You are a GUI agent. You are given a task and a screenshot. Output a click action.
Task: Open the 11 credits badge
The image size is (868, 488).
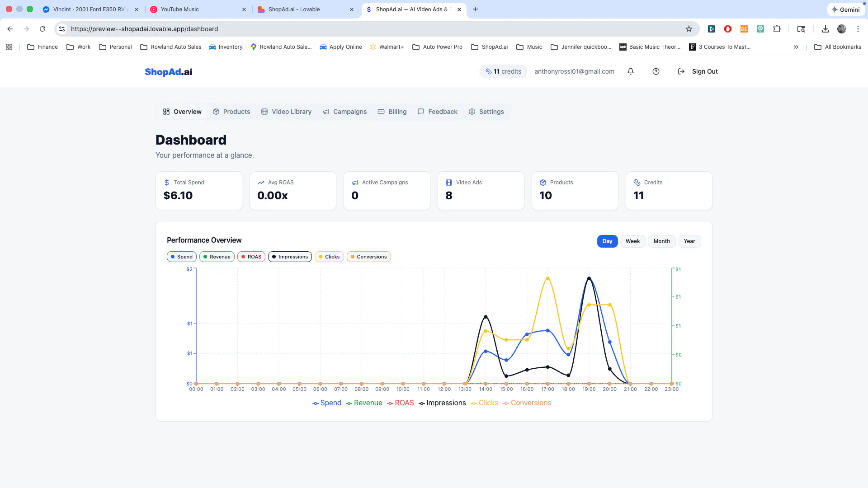(x=503, y=71)
